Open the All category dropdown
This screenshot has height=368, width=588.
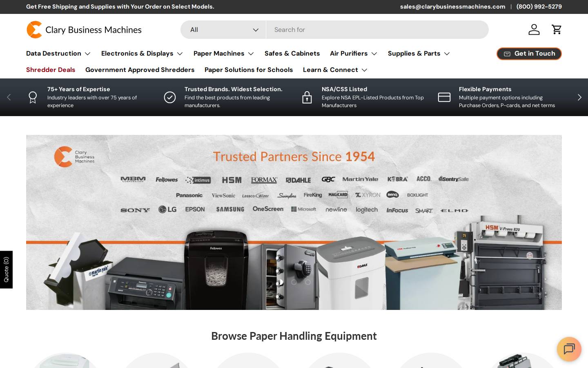click(x=223, y=30)
